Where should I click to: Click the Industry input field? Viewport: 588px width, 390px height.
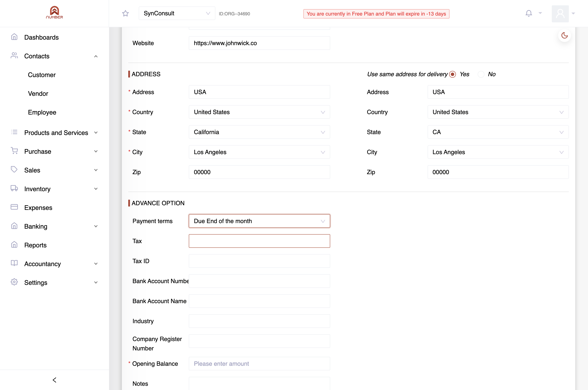point(259,321)
